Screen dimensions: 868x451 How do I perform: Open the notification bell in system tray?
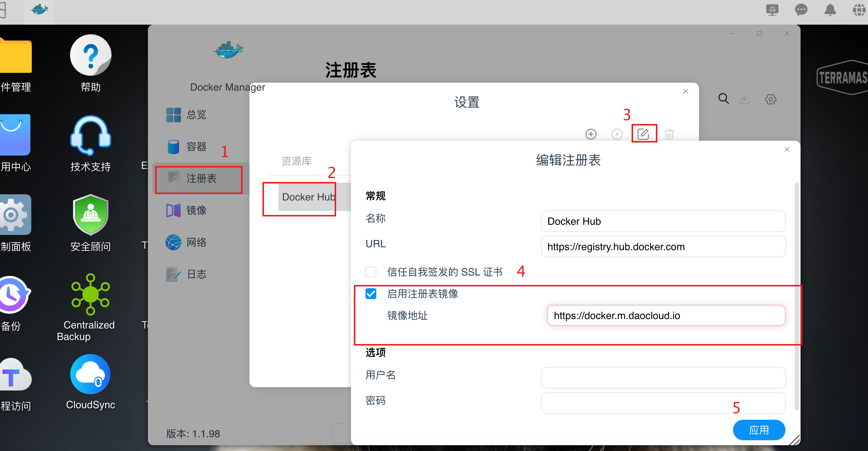click(830, 10)
